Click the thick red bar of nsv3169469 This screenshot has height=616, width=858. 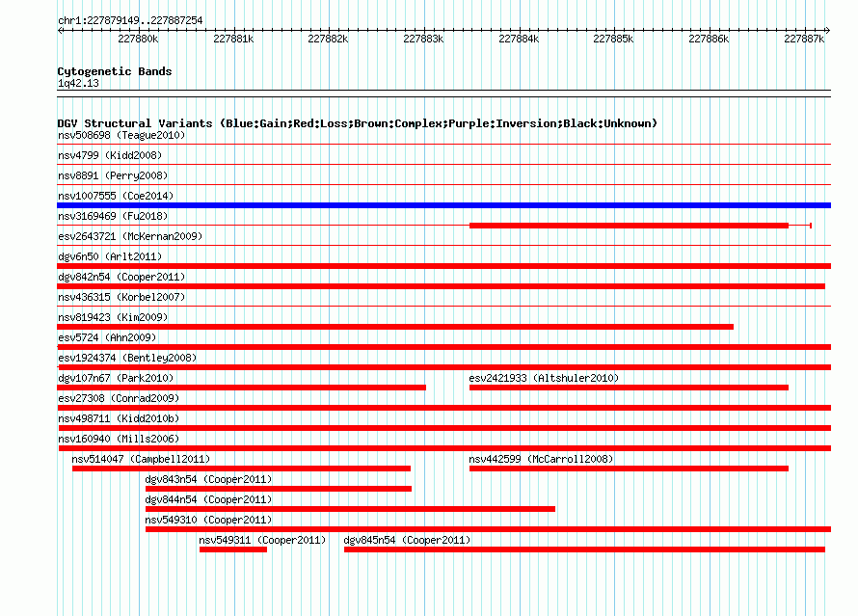pos(629,226)
